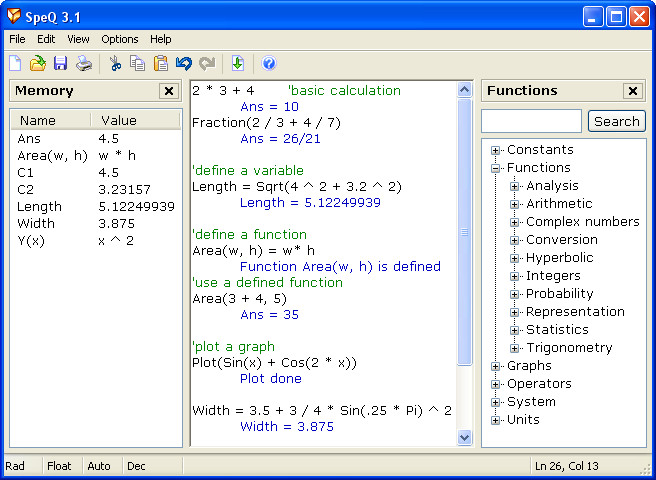Collapse the Functions tree node
The width and height of the screenshot is (656, 480).
(495, 168)
